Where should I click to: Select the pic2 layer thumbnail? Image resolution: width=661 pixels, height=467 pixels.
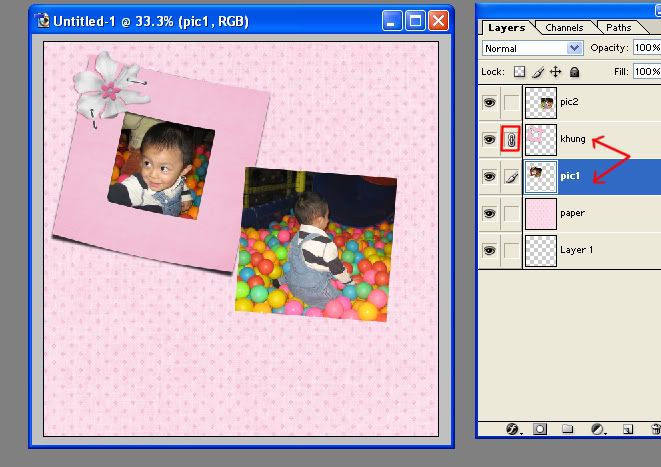pos(541,103)
